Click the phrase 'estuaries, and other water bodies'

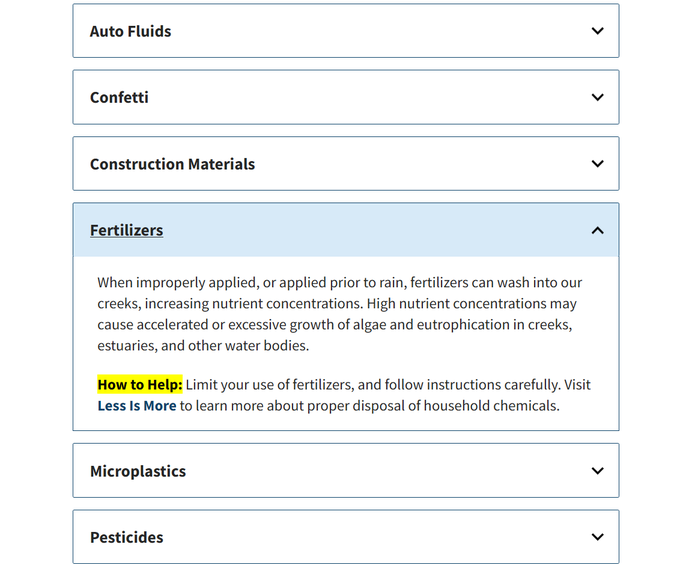click(202, 346)
